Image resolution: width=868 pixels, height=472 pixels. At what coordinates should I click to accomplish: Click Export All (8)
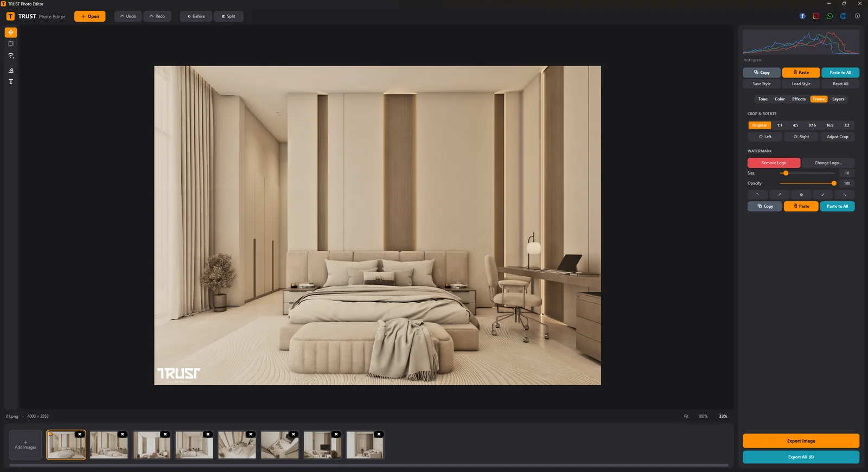801,457
